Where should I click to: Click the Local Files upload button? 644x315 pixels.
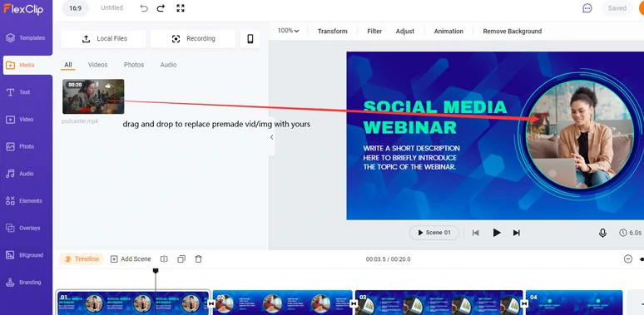(103, 38)
